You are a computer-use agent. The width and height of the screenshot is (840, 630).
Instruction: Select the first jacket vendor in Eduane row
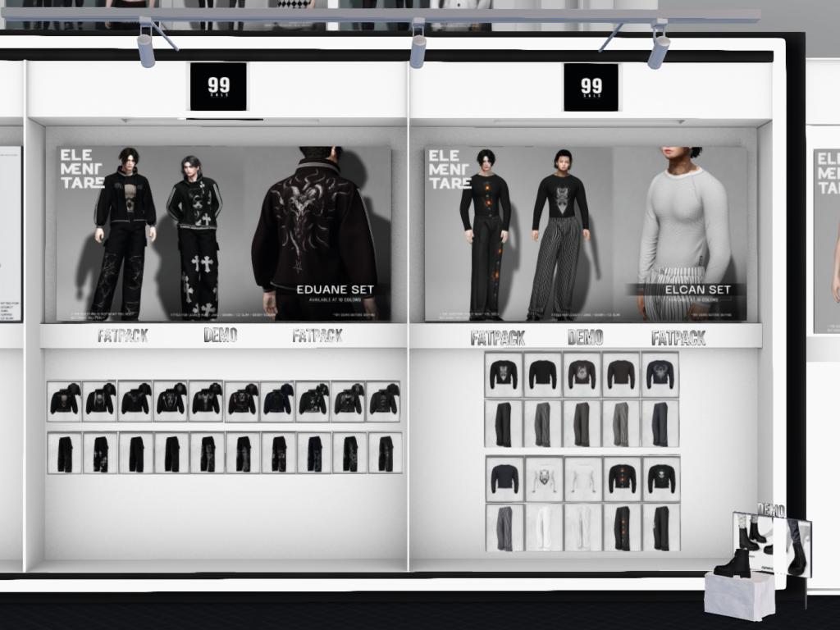(64, 401)
